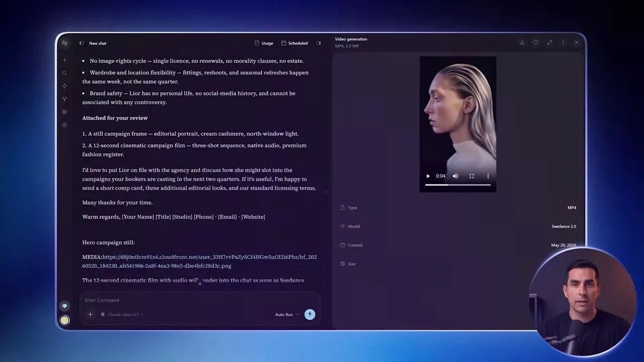Click the New chat title
This screenshot has height=362, width=644.
click(x=98, y=43)
